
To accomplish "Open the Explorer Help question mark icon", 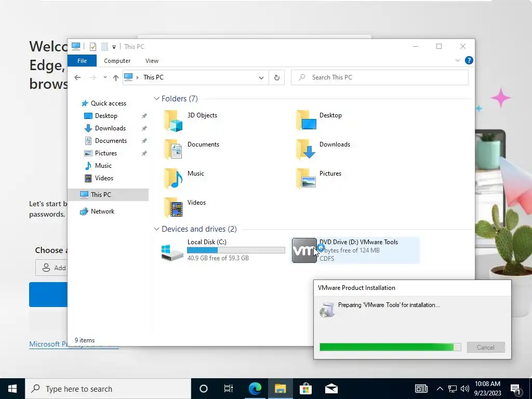I will coord(469,60).
